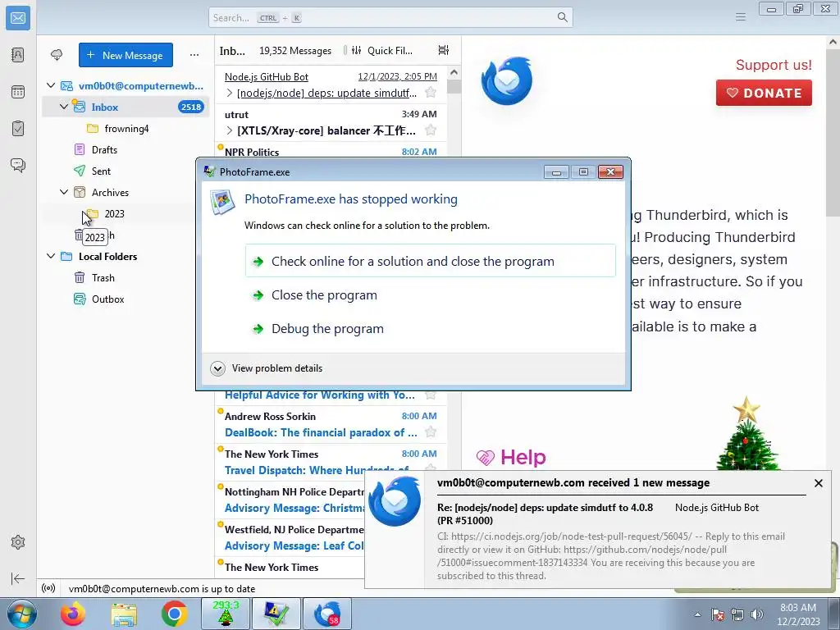The height and width of the screenshot is (630, 840).
Task: Open the Windows Start menu
Action: (x=22, y=614)
